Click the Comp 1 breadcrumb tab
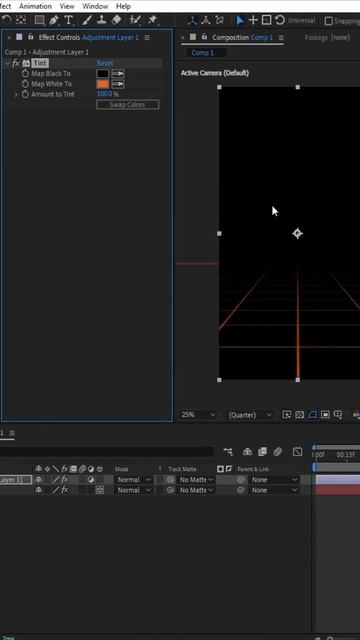 (x=203, y=53)
